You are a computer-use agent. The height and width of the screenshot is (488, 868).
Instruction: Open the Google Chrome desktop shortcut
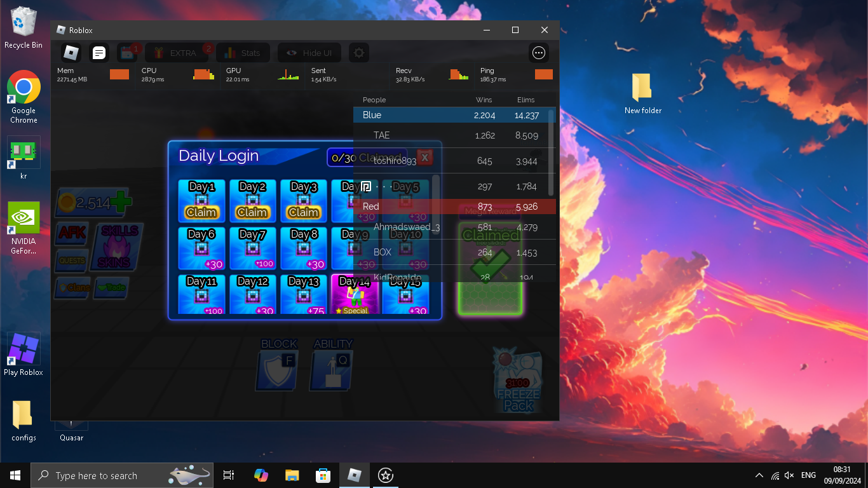[24, 97]
